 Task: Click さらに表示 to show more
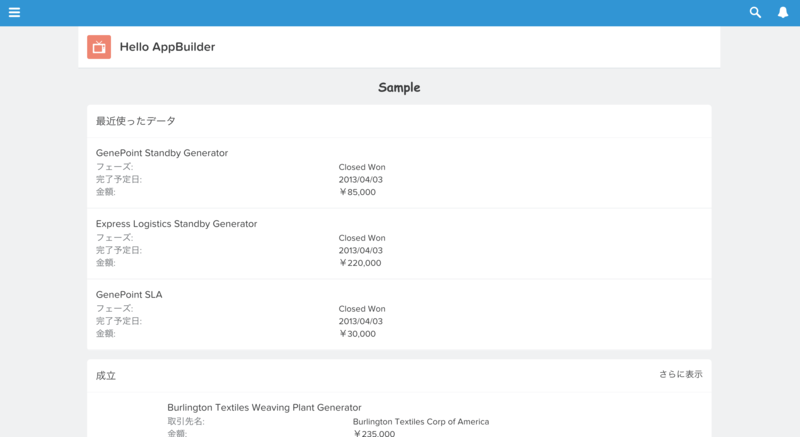point(681,374)
